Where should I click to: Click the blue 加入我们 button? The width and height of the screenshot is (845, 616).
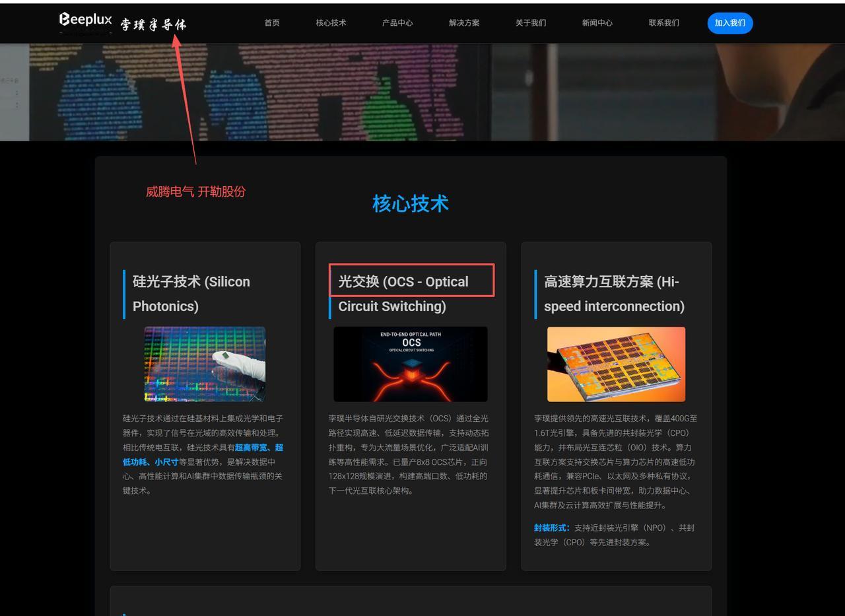tap(729, 22)
